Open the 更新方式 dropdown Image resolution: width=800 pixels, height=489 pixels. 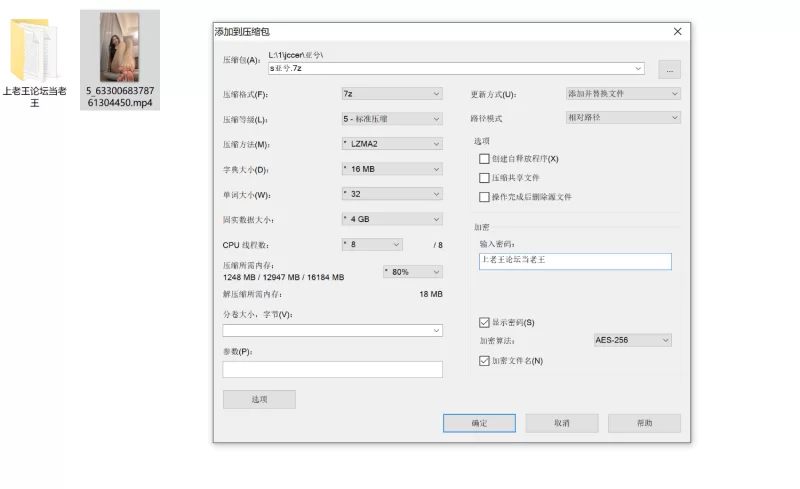(622, 94)
